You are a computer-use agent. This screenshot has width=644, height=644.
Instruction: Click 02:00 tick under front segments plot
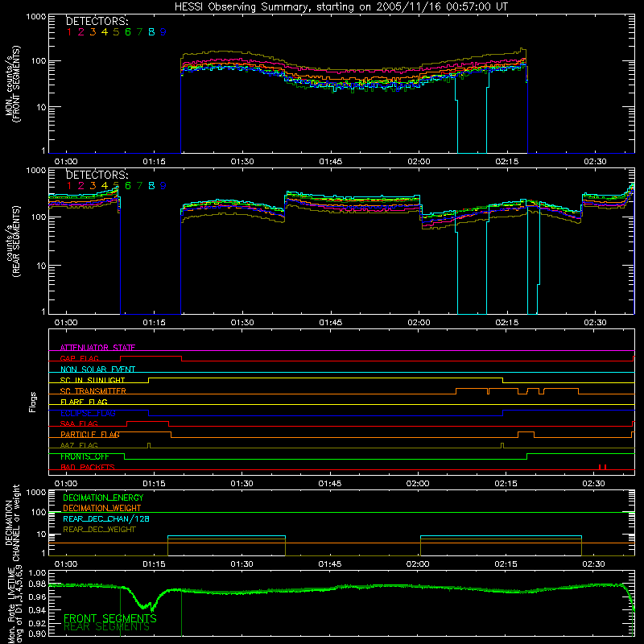pos(419,162)
